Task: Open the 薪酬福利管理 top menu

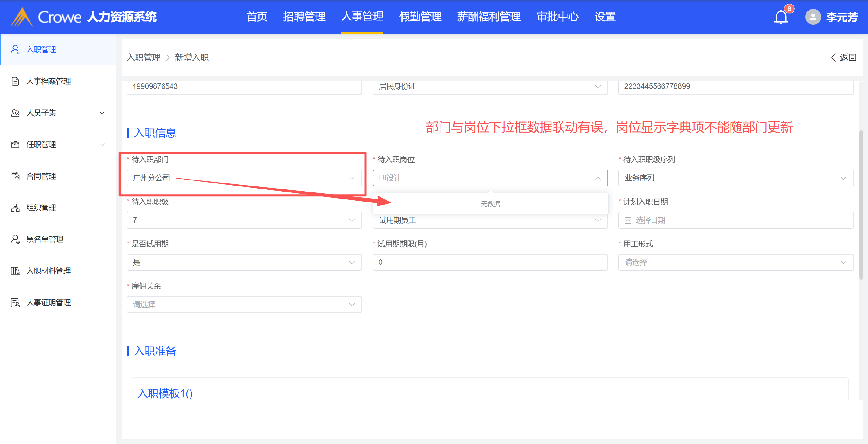Action: pyautogui.click(x=489, y=17)
